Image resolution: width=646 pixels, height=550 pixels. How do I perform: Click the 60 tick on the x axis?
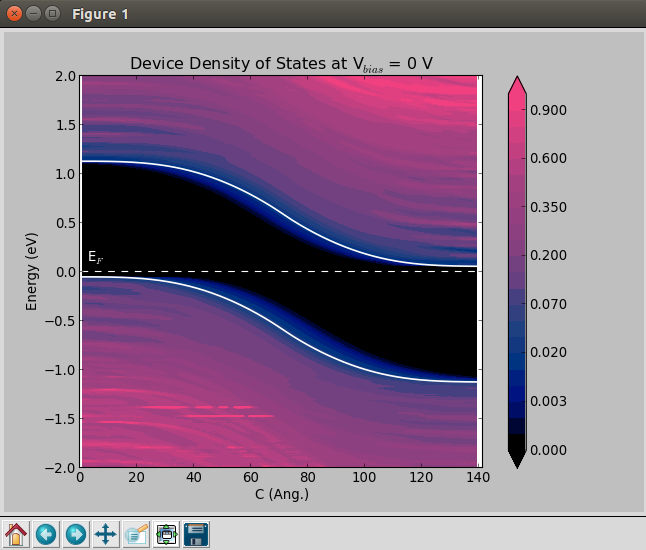point(250,477)
